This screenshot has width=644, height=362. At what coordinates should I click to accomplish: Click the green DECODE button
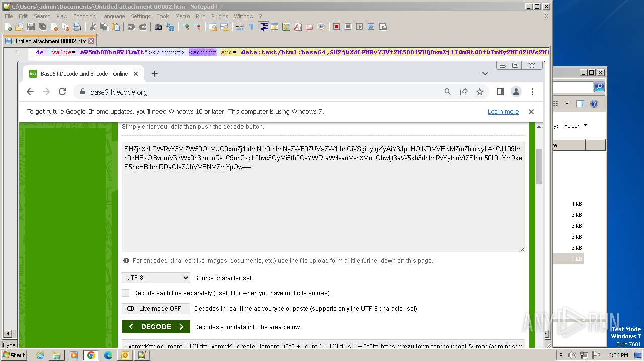pyautogui.click(x=156, y=327)
